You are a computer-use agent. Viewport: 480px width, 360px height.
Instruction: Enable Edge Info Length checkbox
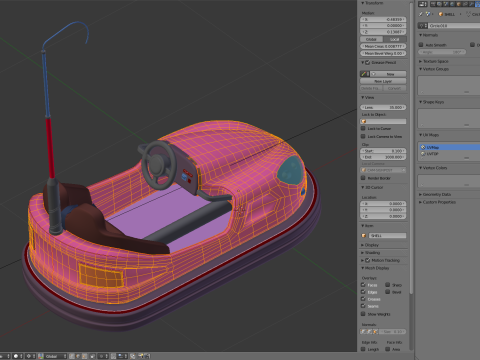pyautogui.click(x=363, y=349)
